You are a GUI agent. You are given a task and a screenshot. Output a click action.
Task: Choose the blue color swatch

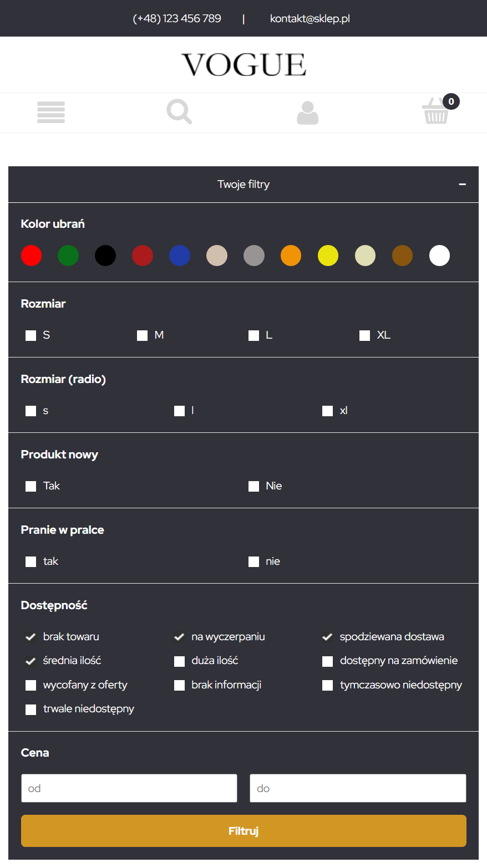click(180, 256)
